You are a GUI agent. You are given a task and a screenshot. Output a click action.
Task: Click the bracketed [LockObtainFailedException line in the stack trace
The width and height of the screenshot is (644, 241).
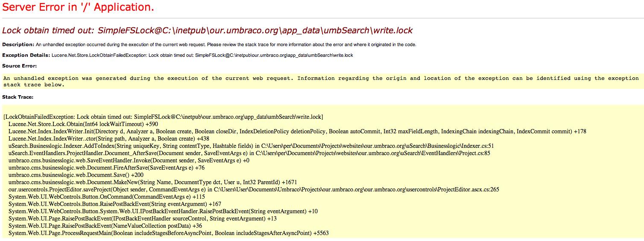pos(163,117)
